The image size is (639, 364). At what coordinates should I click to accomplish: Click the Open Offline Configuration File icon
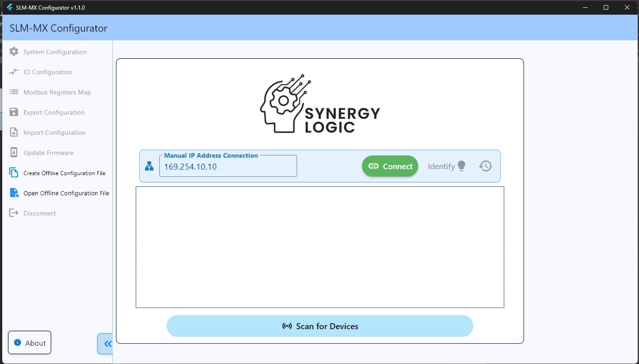pyautogui.click(x=14, y=193)
